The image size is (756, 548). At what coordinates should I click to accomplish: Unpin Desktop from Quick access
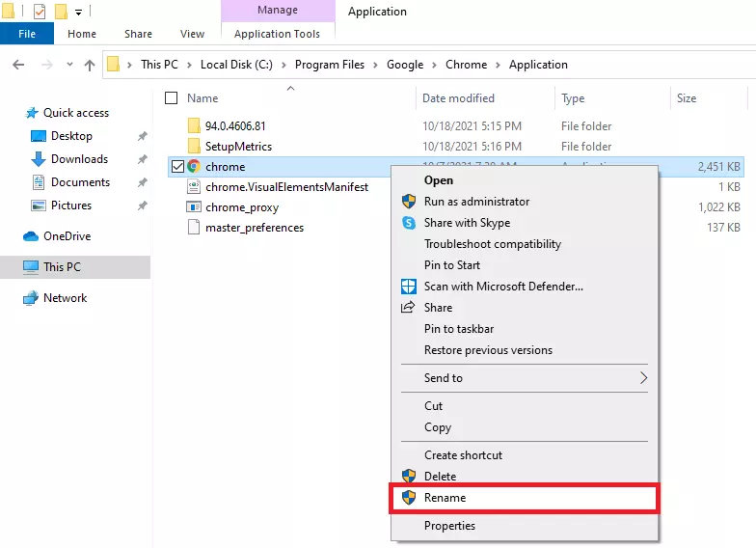[x=143, y=136]
